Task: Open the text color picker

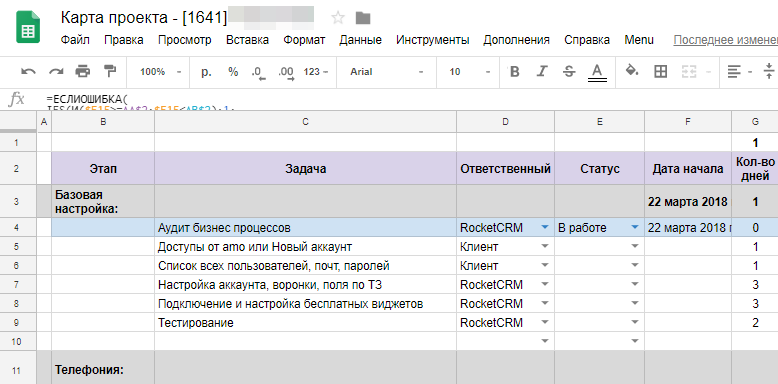Action: pos(597,72)
